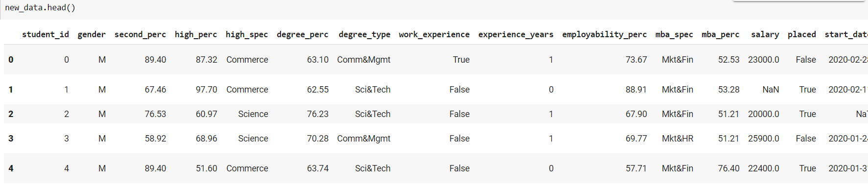Click the True work_experience cell
This screenshot has width=868, height=189.
461,60
